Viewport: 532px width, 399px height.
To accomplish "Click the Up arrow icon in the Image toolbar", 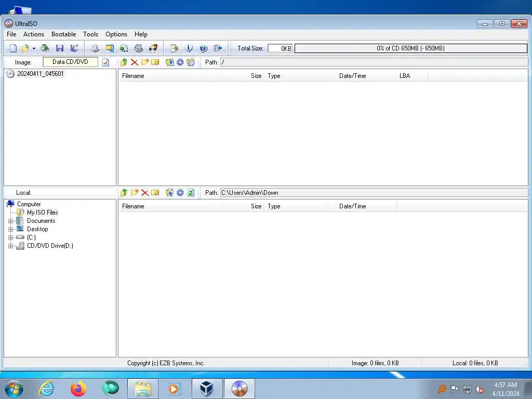I will [x=124, y=62].
